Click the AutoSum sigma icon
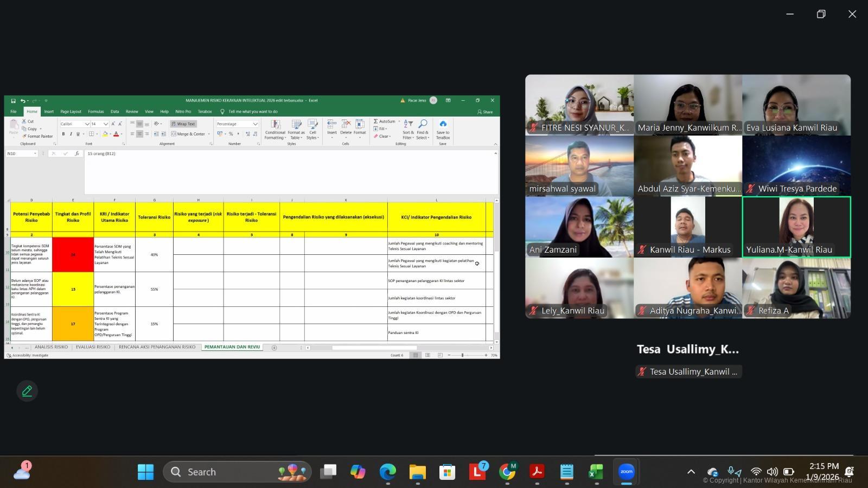This screenshot has height=488, width=868. point(375,121)
